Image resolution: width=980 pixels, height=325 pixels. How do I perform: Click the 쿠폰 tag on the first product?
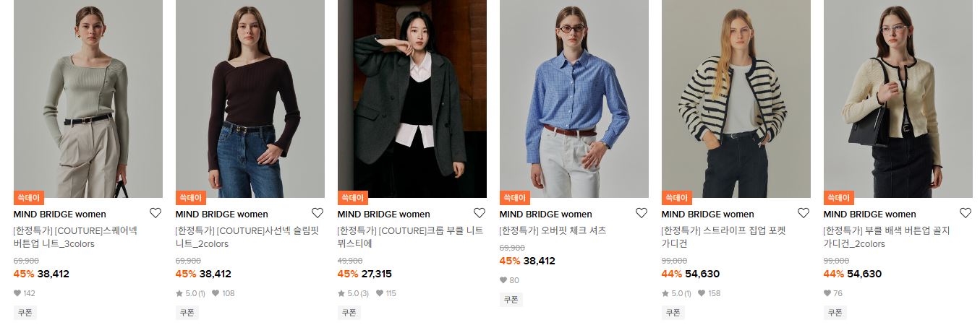click(25, 313)
